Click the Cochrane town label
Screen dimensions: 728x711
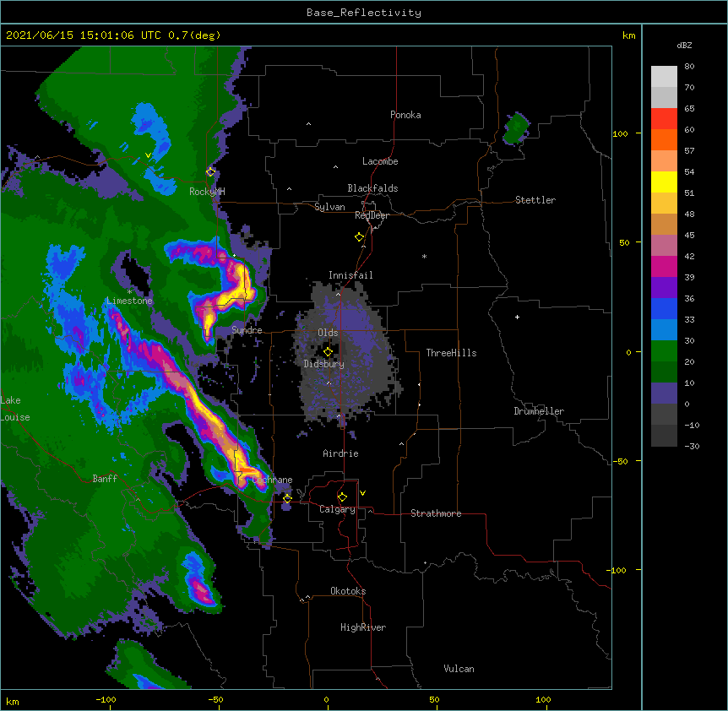pos(273,480)
